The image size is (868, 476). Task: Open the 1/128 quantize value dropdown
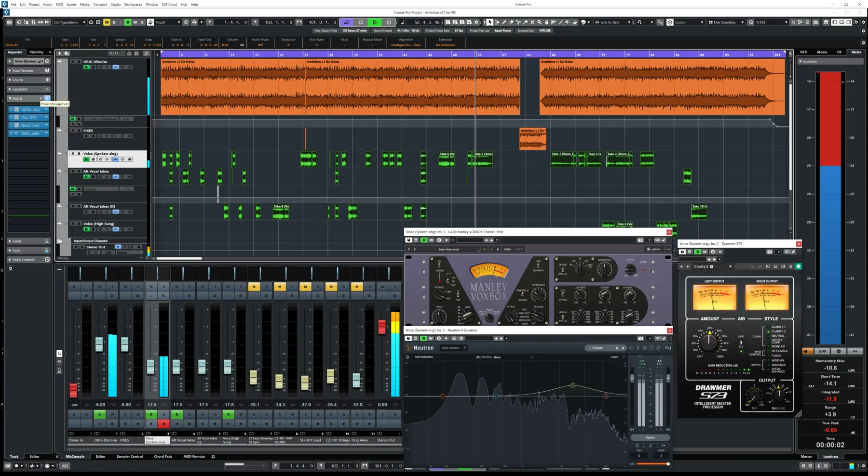click(771, 22)
